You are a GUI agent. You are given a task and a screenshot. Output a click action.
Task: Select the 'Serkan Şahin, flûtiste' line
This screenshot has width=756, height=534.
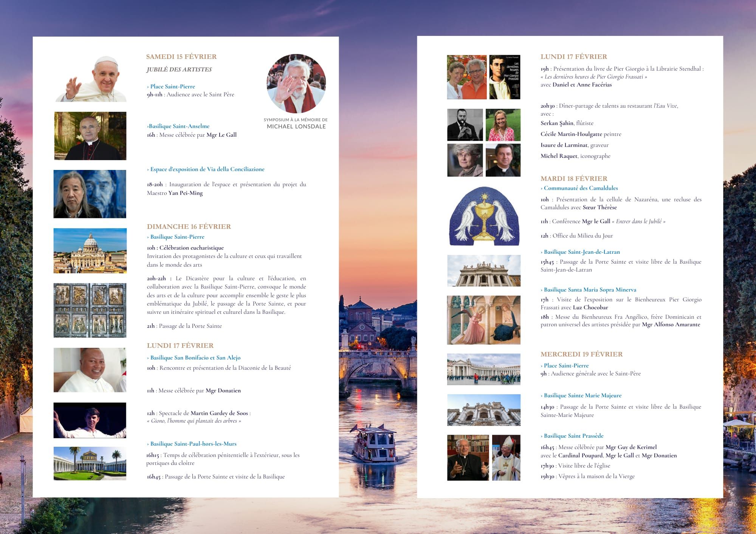click(x=567, y=123)
